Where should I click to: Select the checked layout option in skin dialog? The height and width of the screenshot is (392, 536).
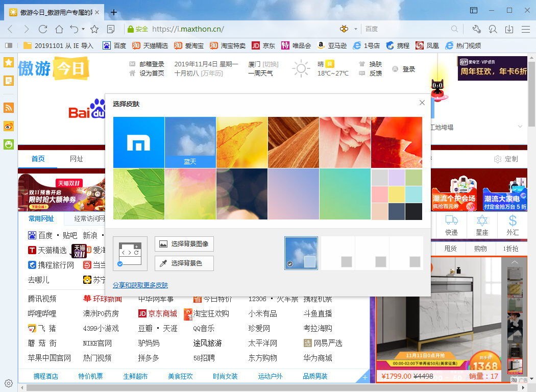coord(130,253)
